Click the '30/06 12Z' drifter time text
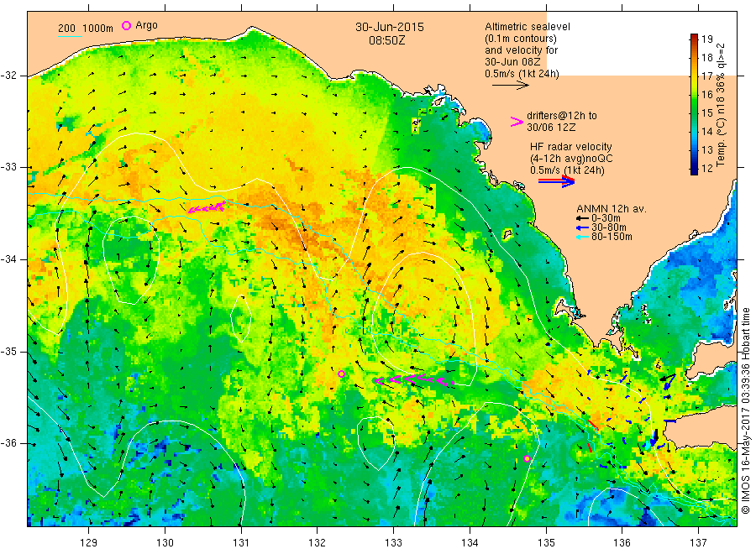 551,128
